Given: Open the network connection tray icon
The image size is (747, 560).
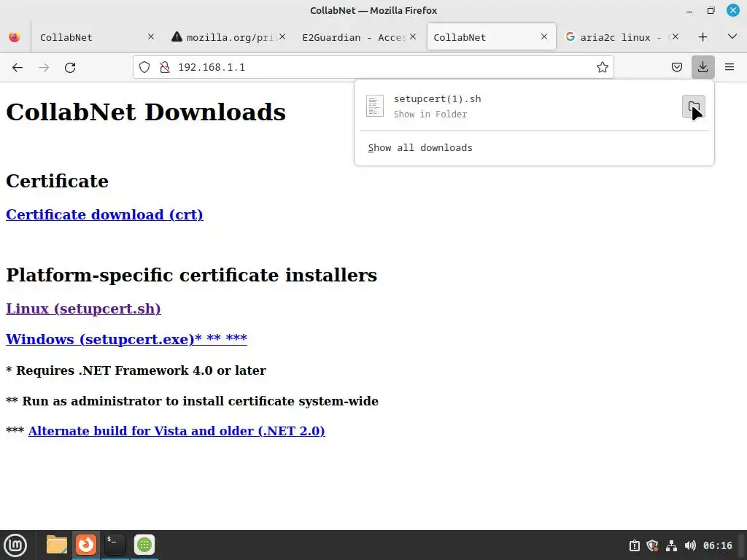Looking at the screenshot, I should pos(671,545).
